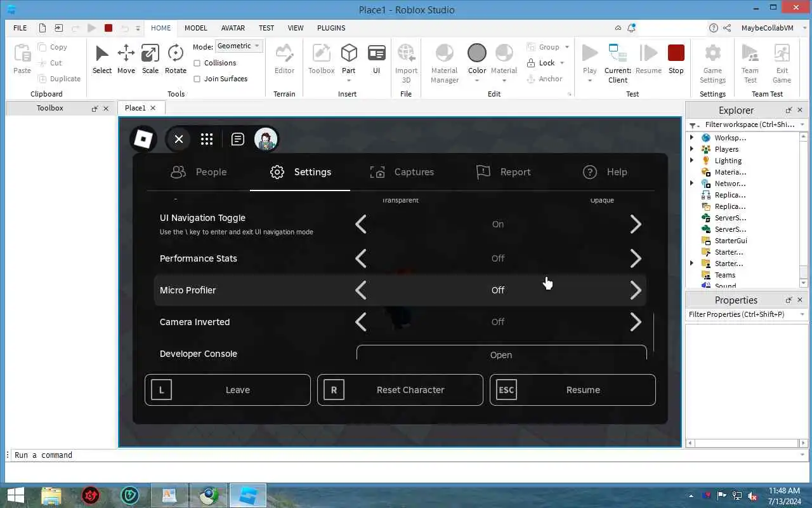Toggle the Collisions checkbox
The width and height of the screenshot is (812, 508).
(x=197, y=63)
